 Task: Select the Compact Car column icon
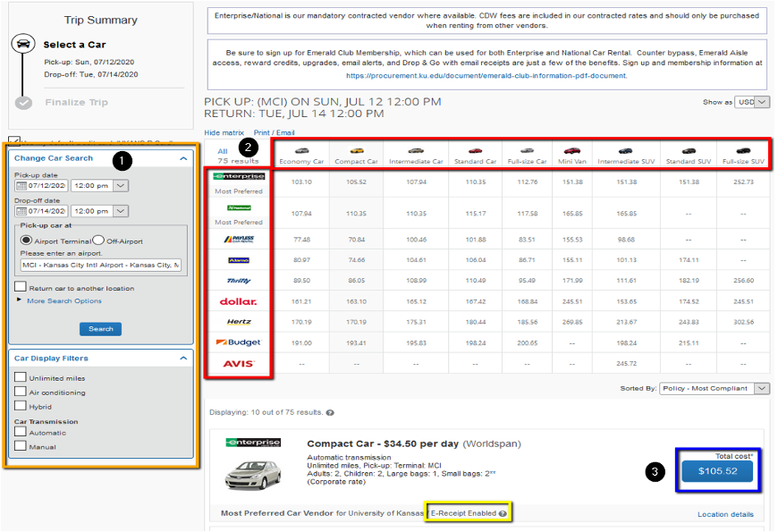click(x=356, y=150)
